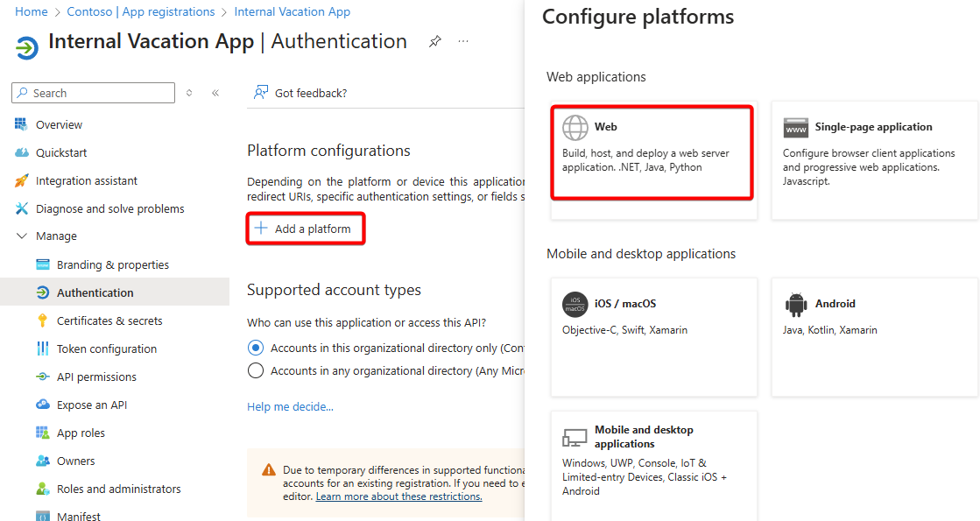Select Accounts in any organizational directory

(x=256, y=370)
